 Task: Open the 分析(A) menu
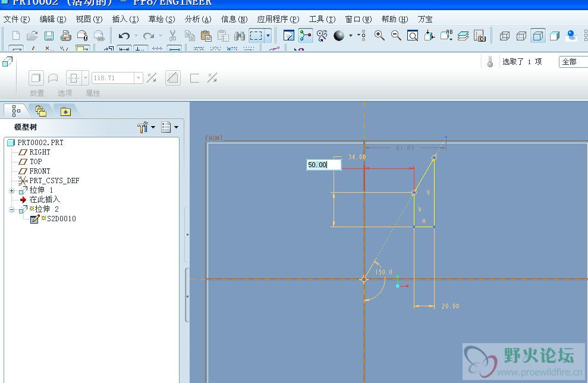[x=198, y=19]
